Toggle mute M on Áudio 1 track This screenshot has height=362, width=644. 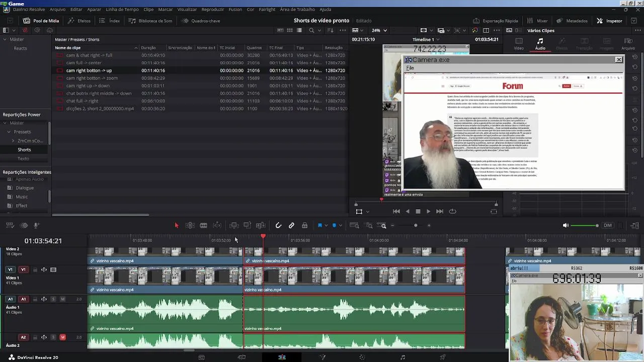[x=62, y=299]
